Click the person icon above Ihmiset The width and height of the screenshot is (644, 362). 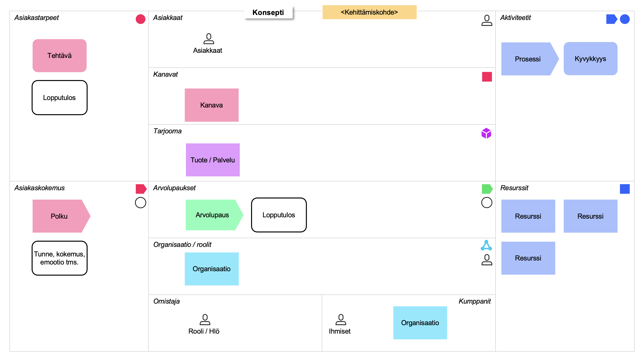[x=341, y=320]
